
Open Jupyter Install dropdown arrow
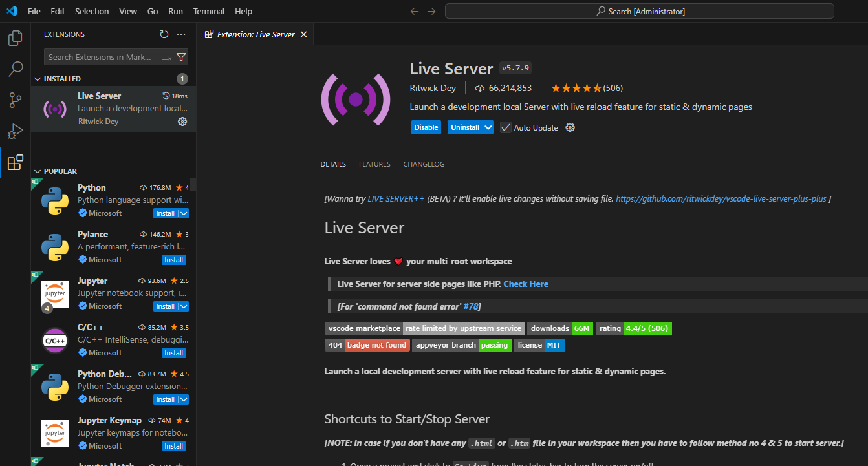(184, 306)
